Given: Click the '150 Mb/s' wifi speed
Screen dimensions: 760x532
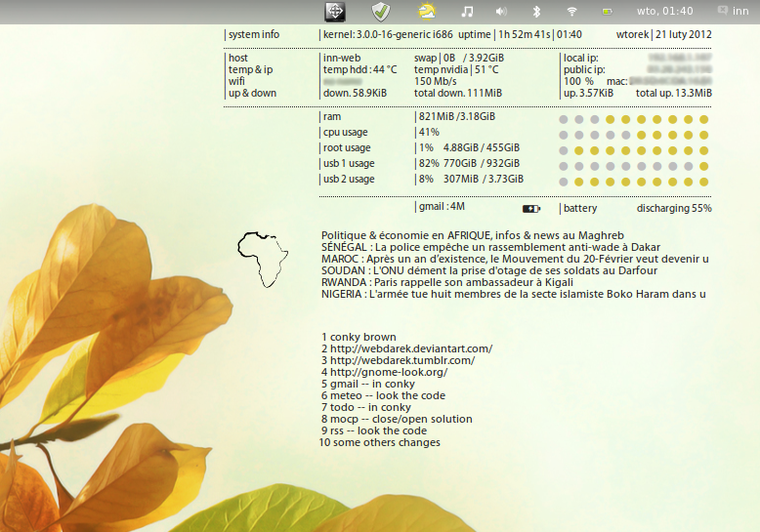Looking at the screenshot, I should coord(436,81).
